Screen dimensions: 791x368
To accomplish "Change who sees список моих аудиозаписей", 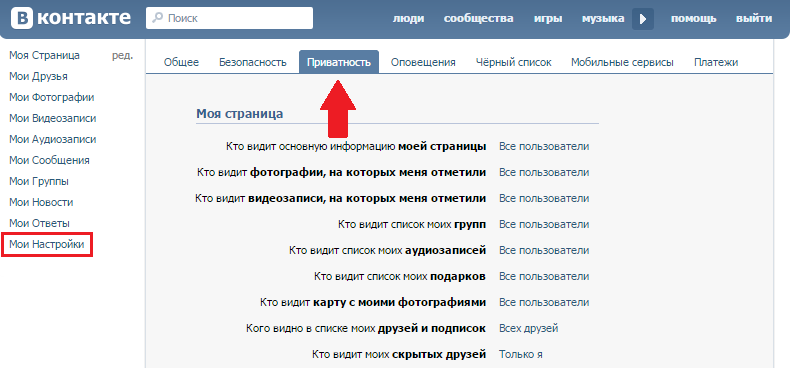I will (544, 250).
